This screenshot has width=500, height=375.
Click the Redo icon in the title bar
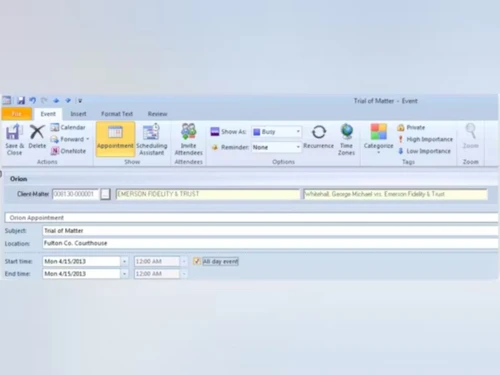coord(44,100)
